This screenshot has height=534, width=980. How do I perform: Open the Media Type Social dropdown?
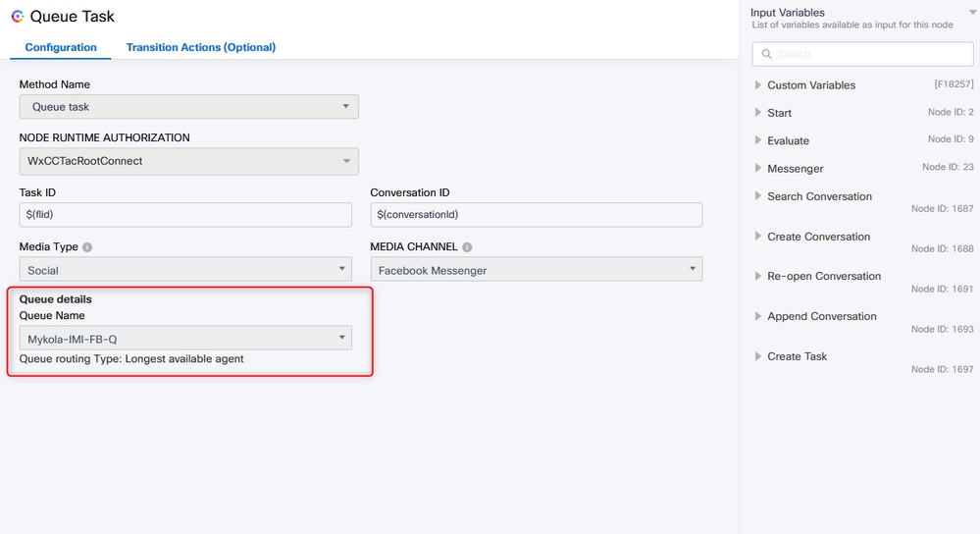tap(185, 270)
